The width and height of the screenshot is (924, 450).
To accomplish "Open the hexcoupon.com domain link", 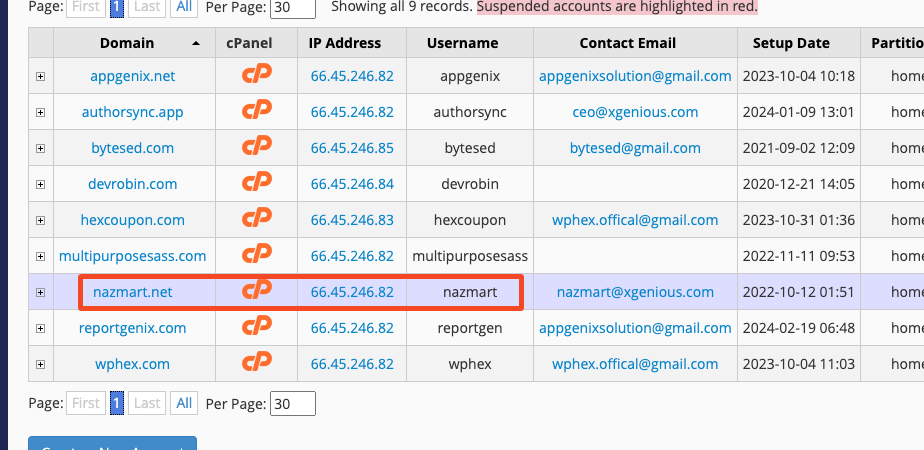I will coord(133,220).
